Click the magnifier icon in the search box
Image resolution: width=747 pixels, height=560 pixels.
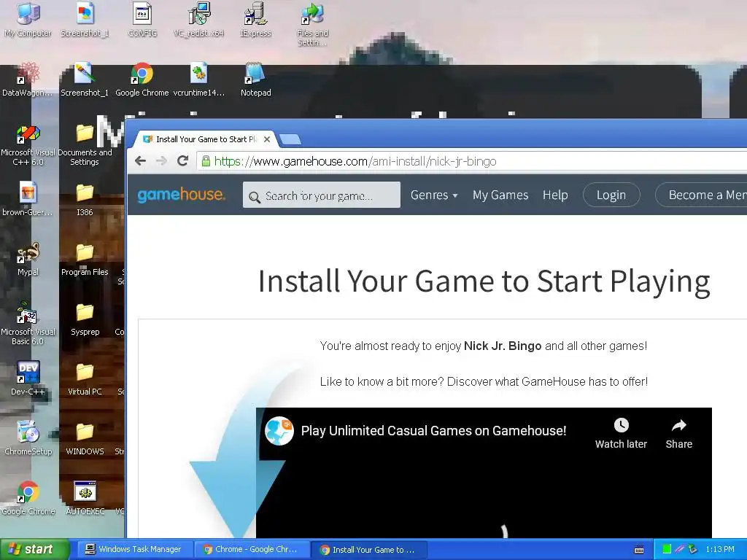pos(255,197)
